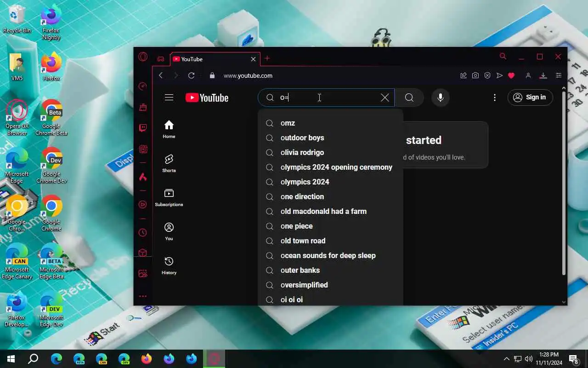Reload the YouTube page
The height and width of the screenshot is (368, 588).
pos(192,75)
